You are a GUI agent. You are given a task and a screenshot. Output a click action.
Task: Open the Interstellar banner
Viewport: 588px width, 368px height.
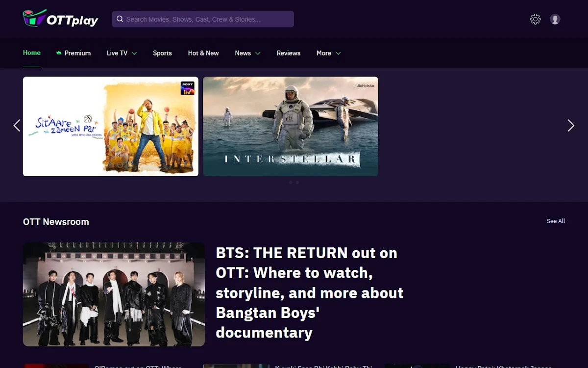291,126
